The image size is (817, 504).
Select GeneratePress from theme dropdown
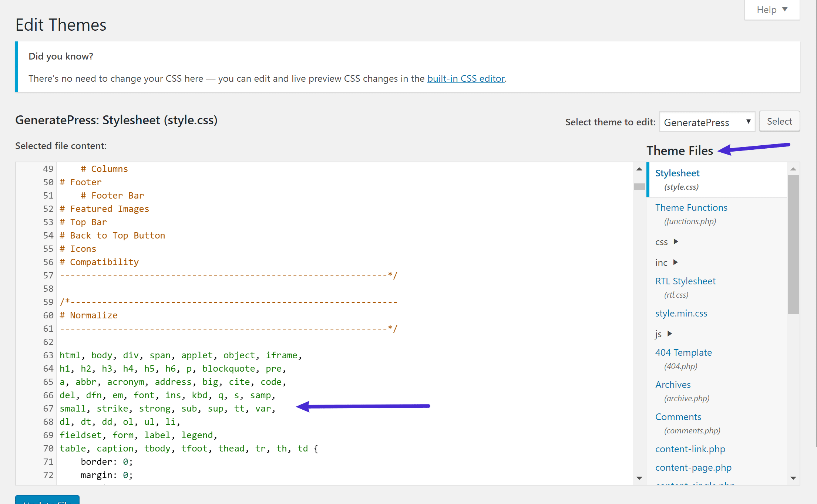click(x=706, y=121)
